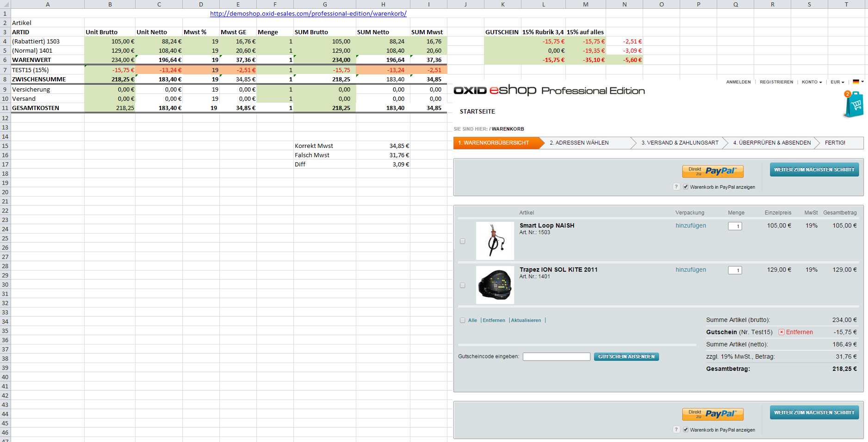Check the Smart Loop NAISH item checkbox
Screen dimensions: 868x442
tap(463, 241)
